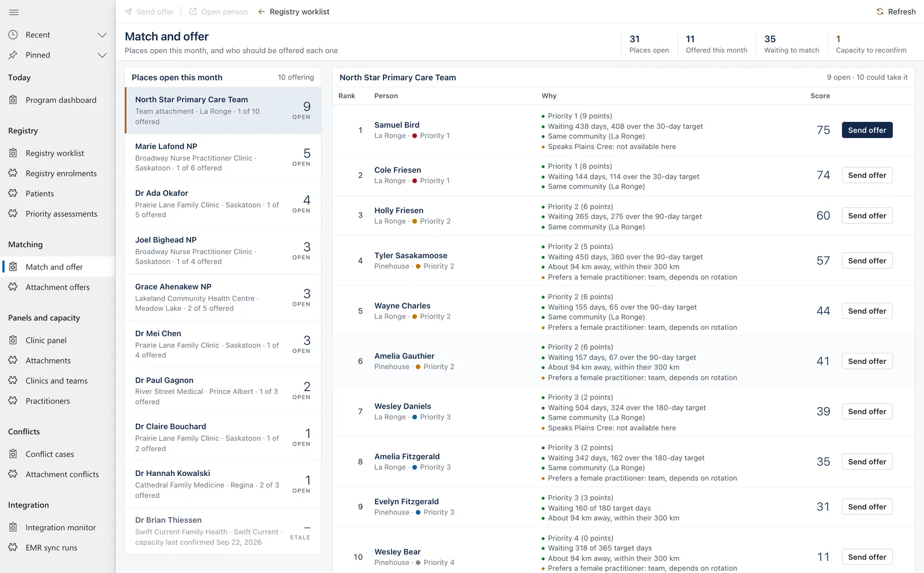The height and width of the screenshot is (573, 924).
Task: Click the Score column header
Action: tap(820, 96)
